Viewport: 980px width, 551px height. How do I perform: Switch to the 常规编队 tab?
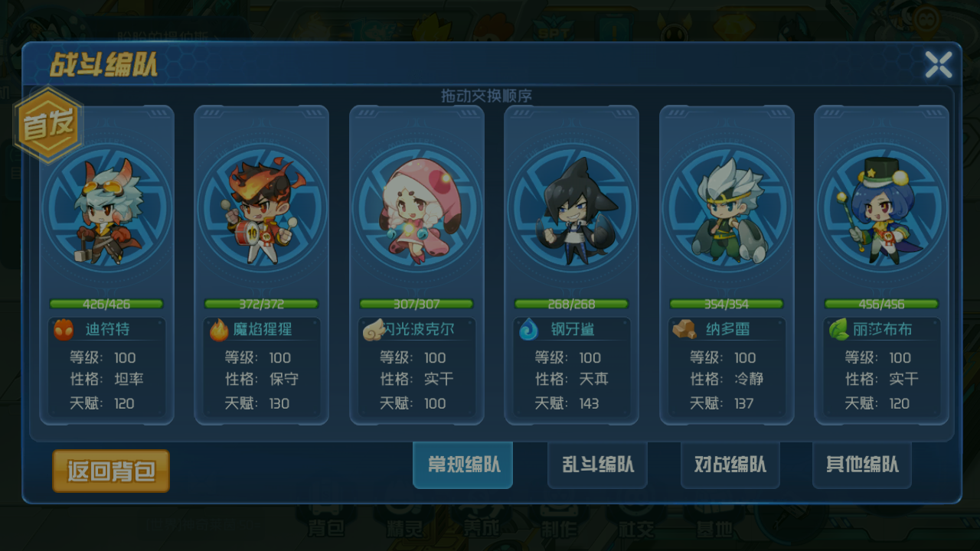462,465
